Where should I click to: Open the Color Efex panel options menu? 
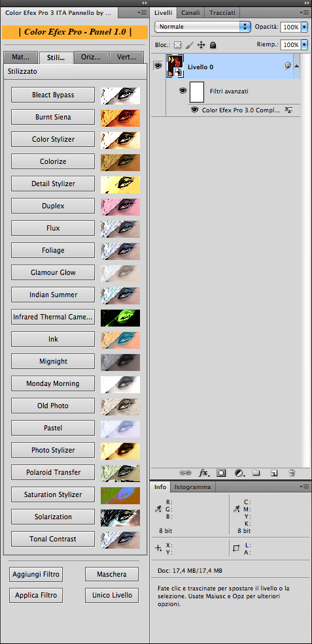(142, 12)
